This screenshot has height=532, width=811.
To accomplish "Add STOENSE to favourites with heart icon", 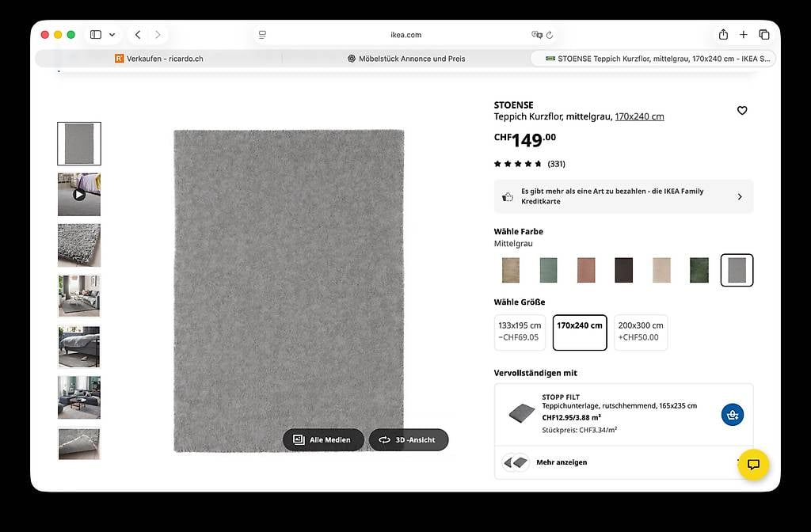I will [741, 110].
